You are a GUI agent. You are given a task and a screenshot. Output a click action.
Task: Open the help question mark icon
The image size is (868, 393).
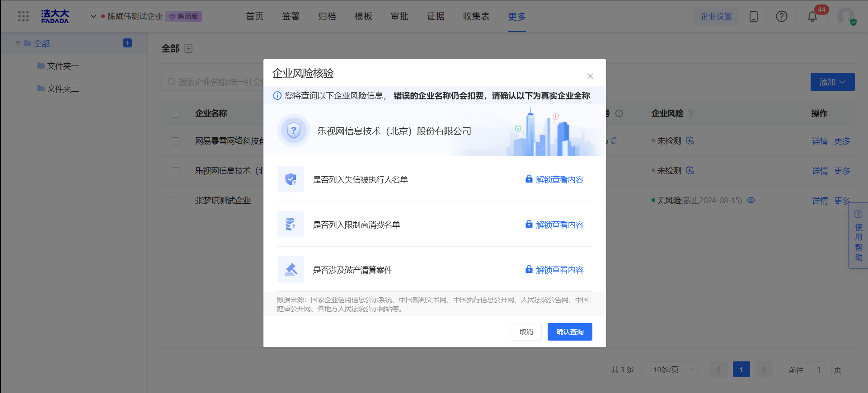[x=782, y=16]
